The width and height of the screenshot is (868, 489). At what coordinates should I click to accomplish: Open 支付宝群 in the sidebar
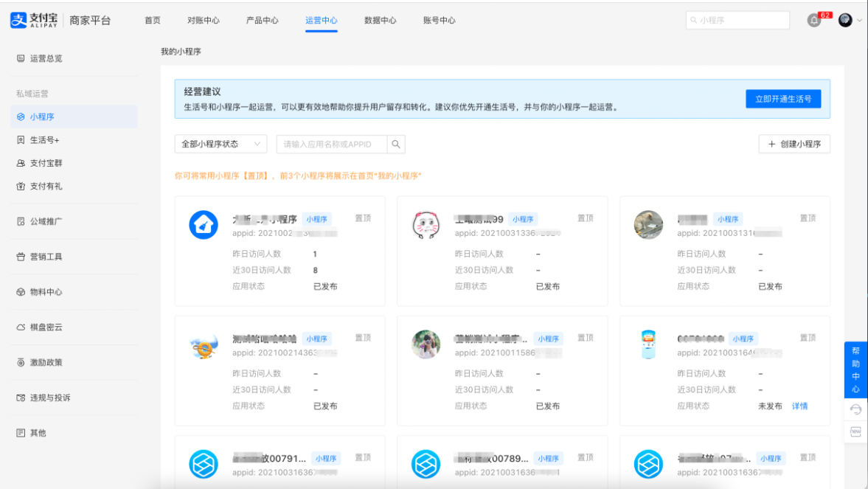(x=46, y=164)
